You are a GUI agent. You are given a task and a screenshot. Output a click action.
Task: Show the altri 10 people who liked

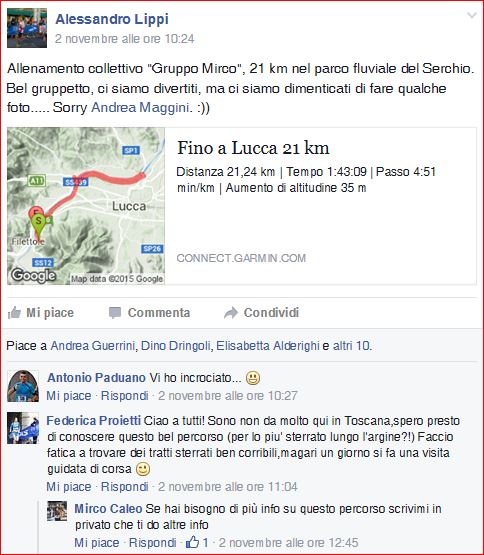[352, 346]
